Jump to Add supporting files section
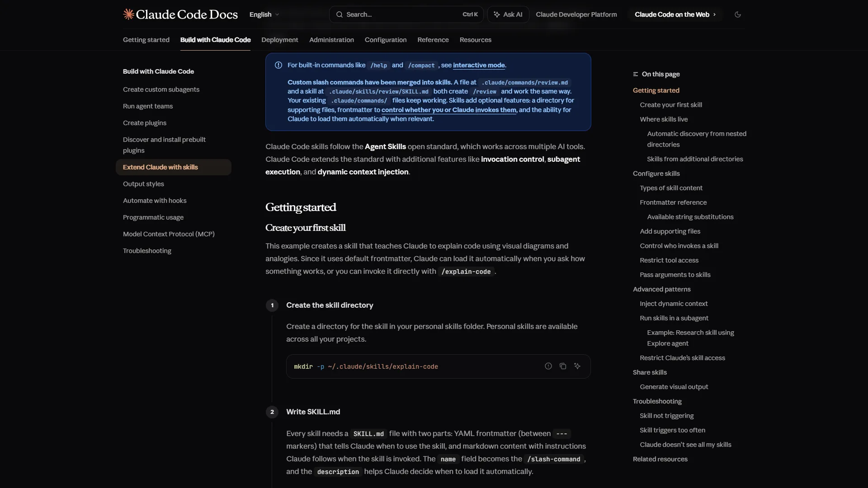Image resolution: width=868 pixels, height=488 pixels. coord(670,231)
